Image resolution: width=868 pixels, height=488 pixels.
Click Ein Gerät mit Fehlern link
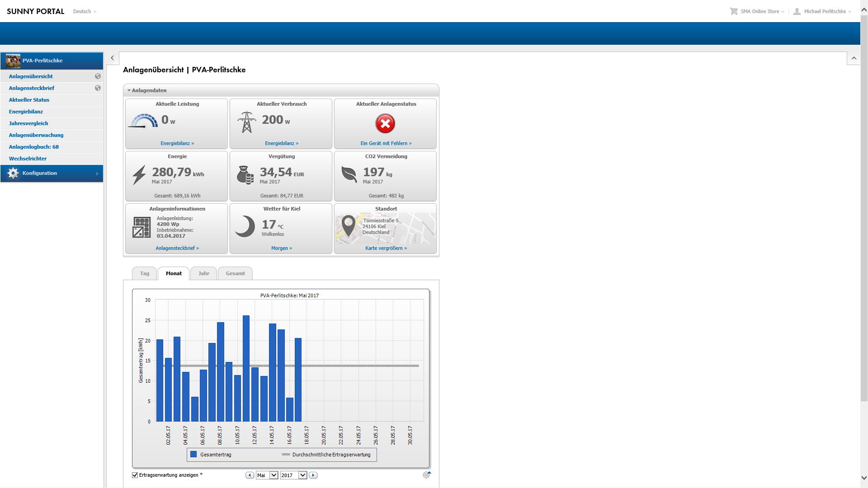coord(386,143)
